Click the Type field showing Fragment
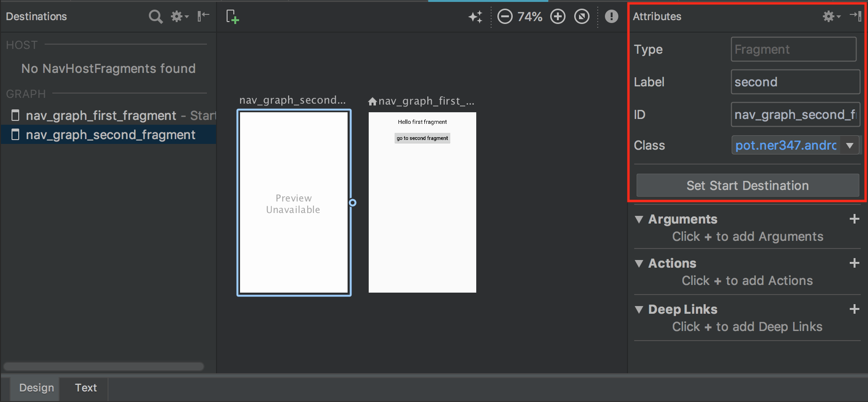 794,49
